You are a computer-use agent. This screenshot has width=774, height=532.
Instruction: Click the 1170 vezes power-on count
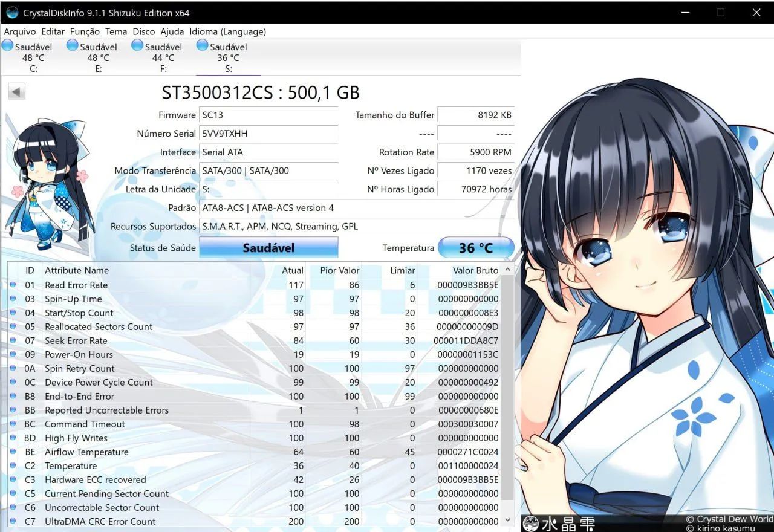pos(476,170)
